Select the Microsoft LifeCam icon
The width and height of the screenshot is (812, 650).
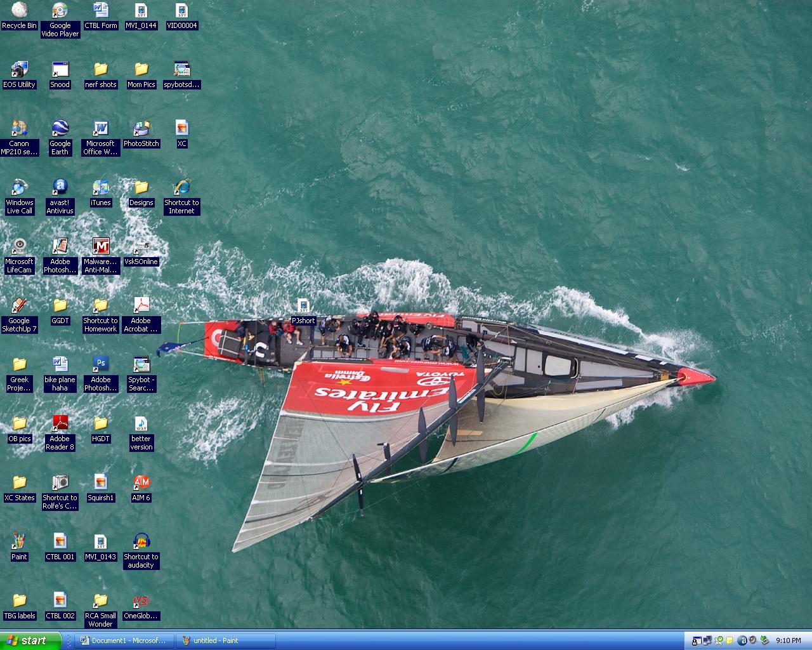(x=19, y=247)
